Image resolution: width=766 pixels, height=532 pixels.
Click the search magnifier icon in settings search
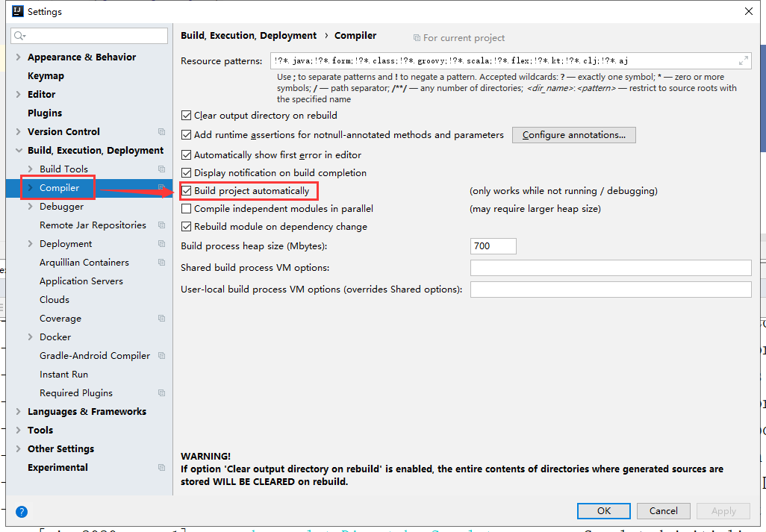pos(19,36)
